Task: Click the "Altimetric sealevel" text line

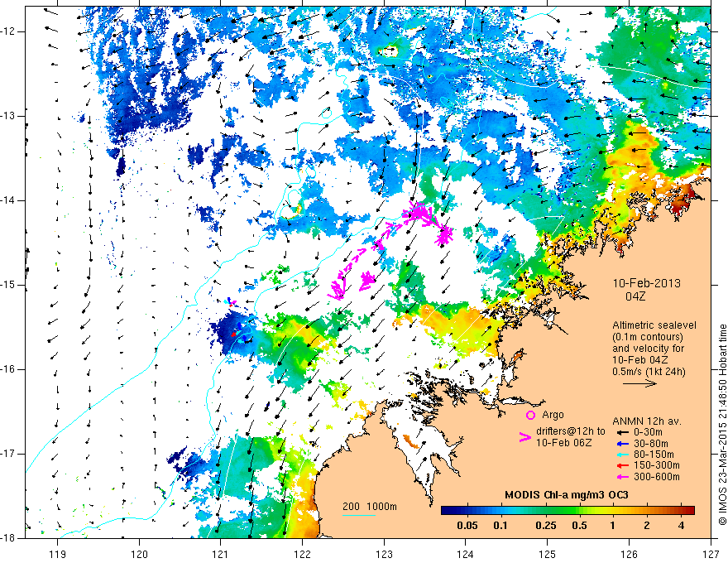Action: pyautogui.click(x=654, y=325)
